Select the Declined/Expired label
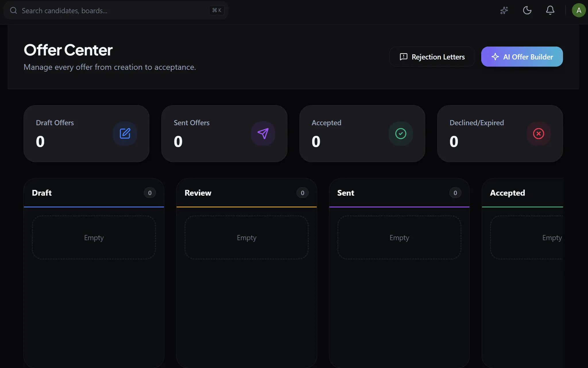This screenshot has height=368, width=588. coord(477,123)
